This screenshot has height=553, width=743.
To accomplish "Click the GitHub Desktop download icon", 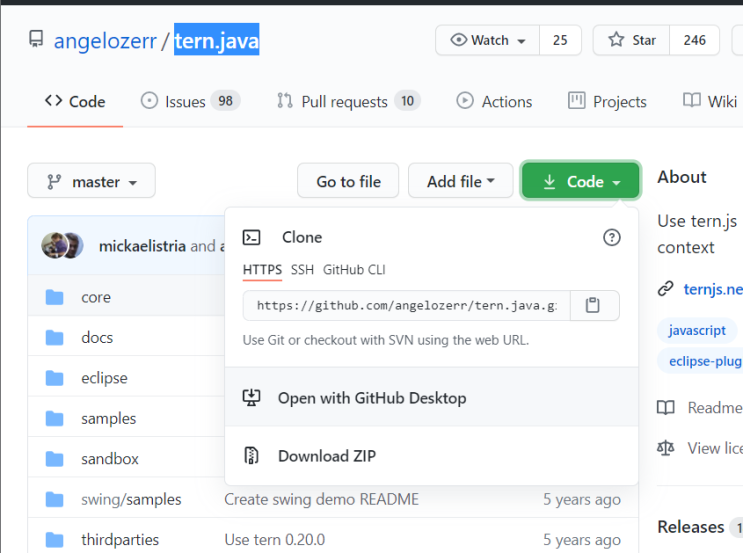I will [x=251, y=398].
